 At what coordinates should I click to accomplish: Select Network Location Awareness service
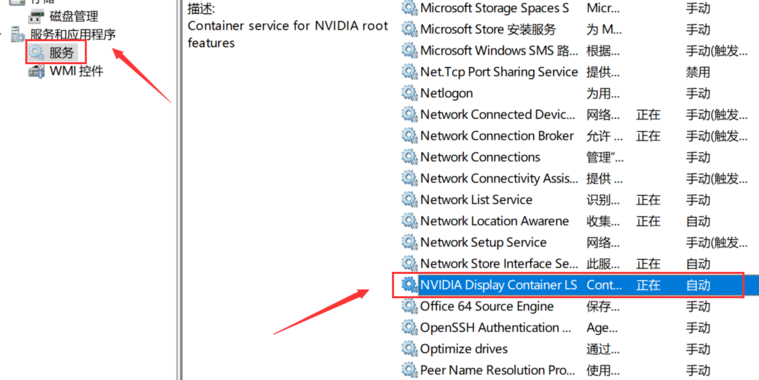click(494, 221)
